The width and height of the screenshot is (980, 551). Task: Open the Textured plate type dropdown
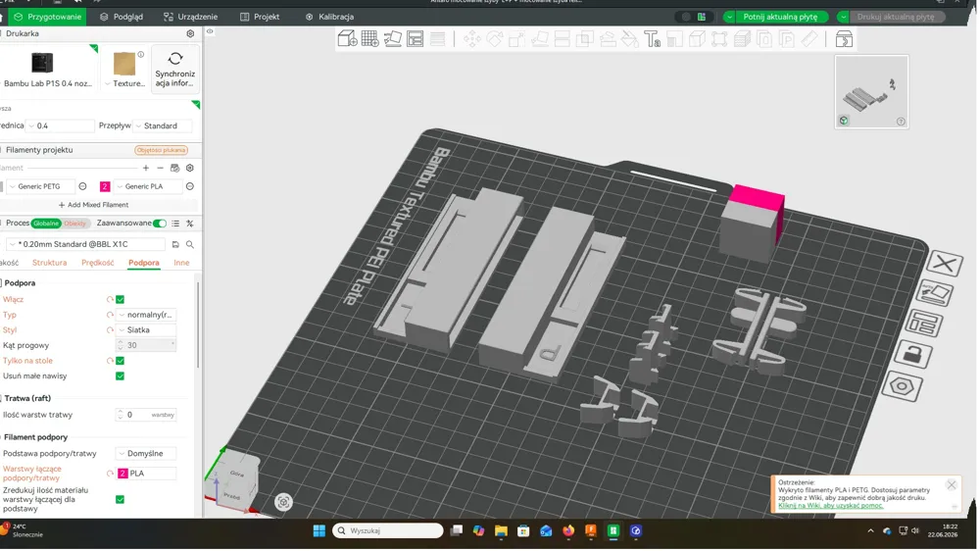(x=124, y=69)
